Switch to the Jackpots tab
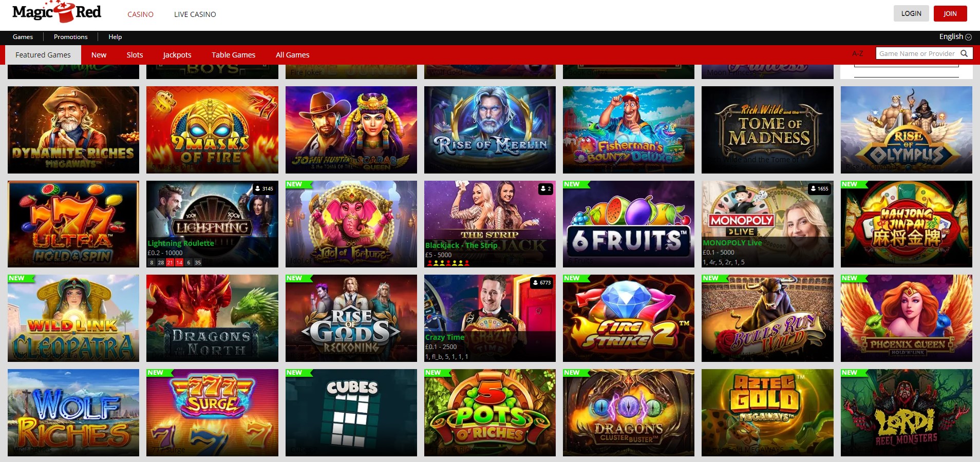Image resolution: width=980 pixels, height=462 pixels. 177,55
